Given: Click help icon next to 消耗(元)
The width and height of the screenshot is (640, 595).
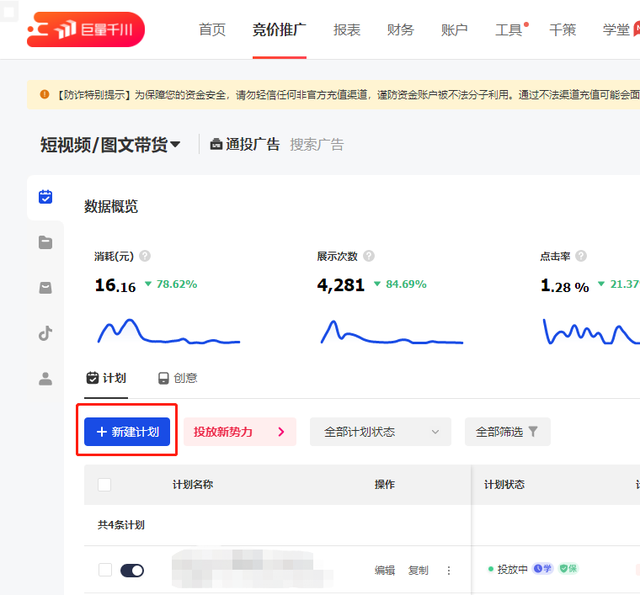Looking at the screenshot, I should (x=145, y=256).
